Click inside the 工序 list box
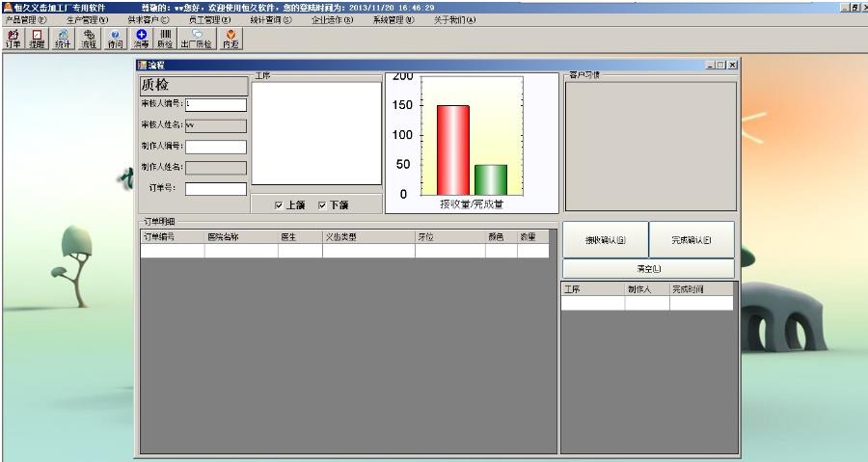 [316, 133]
